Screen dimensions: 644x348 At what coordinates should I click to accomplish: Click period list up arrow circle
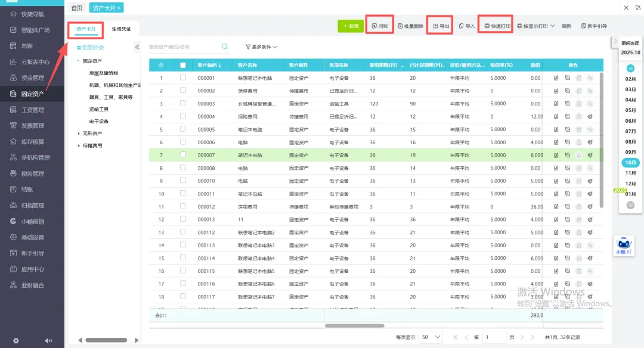[x=630, y=69]
